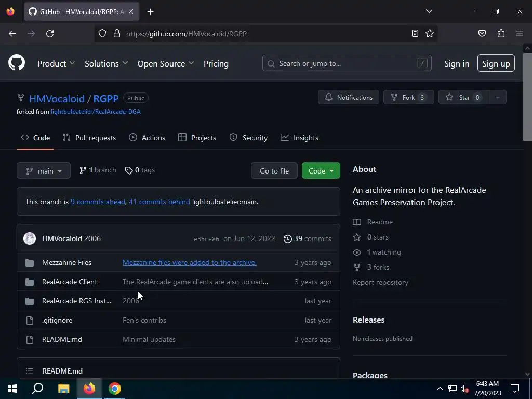Click in the Search or jump to field
This screenshot has height=399, width=532.
click(347, 63)
